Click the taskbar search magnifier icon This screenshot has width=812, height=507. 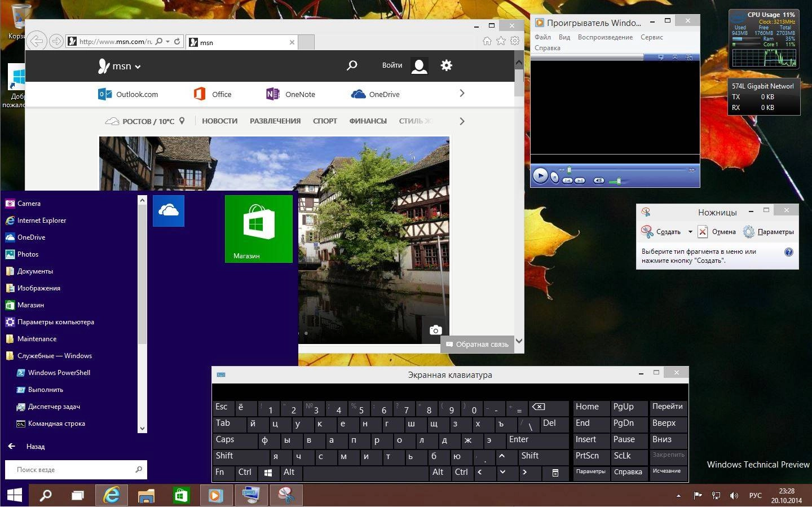coord(45,495)
